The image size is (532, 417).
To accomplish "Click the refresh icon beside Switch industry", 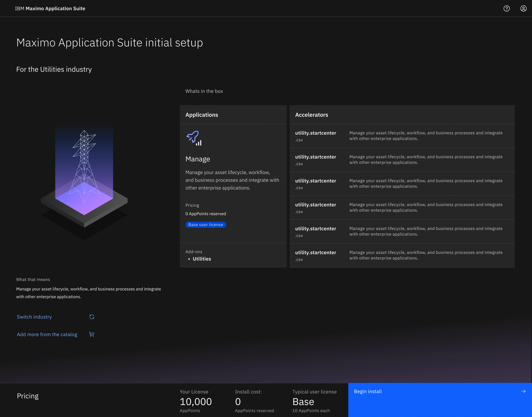I will pyautogui.click(x=92, y=317).
